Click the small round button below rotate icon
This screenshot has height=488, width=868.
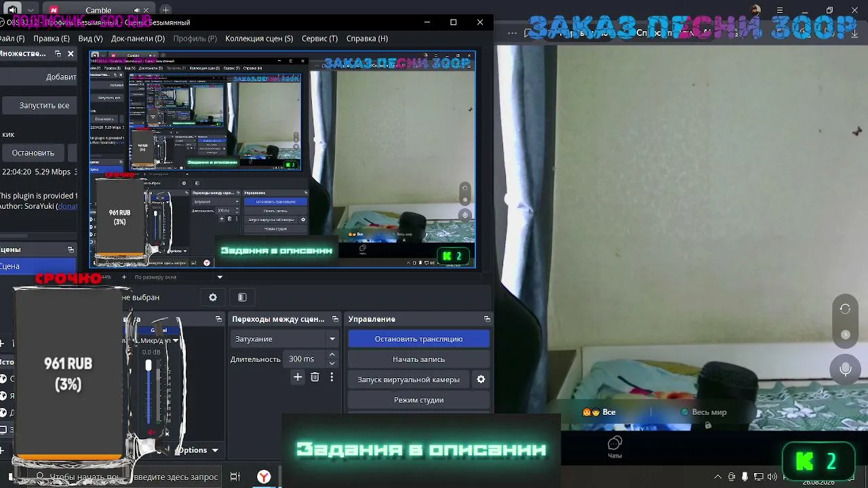pos(845,335)
